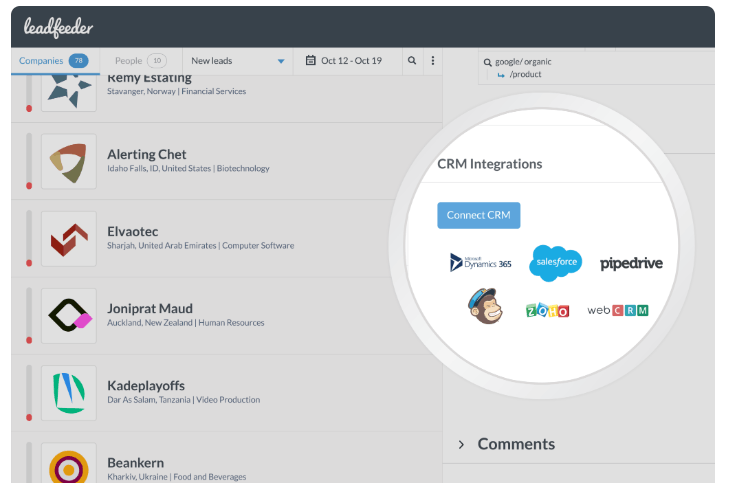
Task: Click the Alerting Chet company logo
Action: click(69, 161)
